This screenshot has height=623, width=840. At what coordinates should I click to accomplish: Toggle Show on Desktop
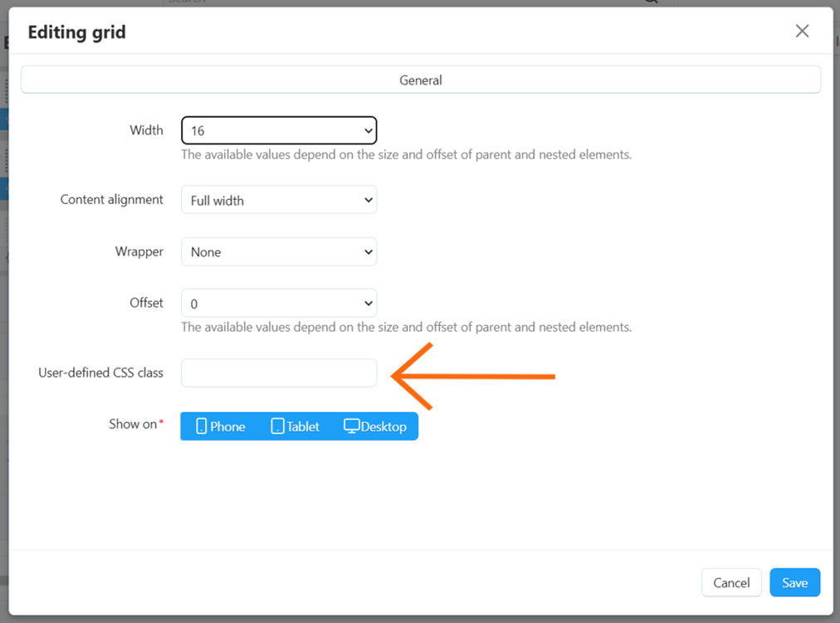375,426
